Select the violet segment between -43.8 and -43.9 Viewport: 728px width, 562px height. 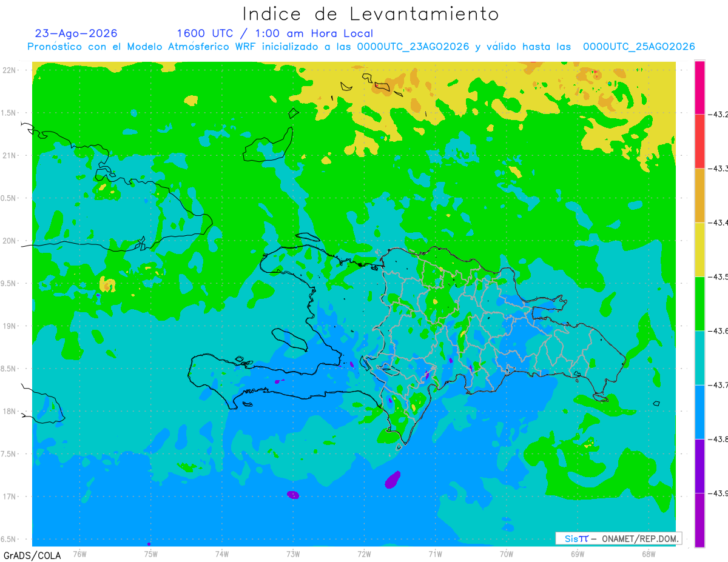coord(699,466)
